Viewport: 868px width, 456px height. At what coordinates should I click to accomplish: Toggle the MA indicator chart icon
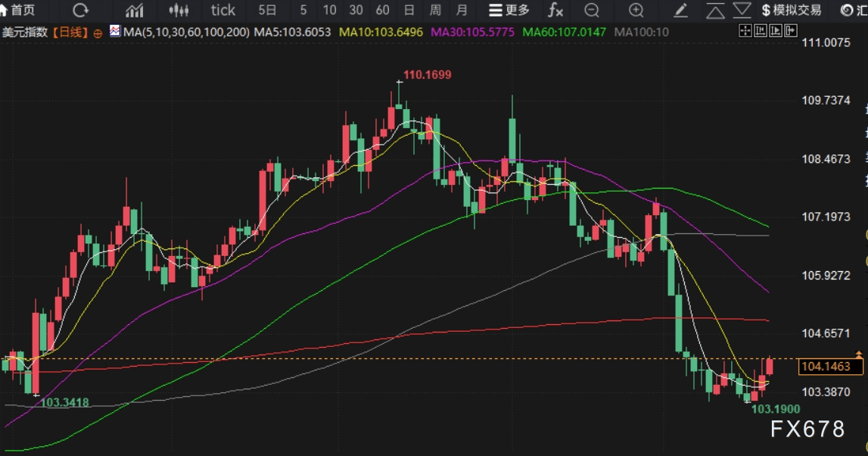tap(115, 32)
